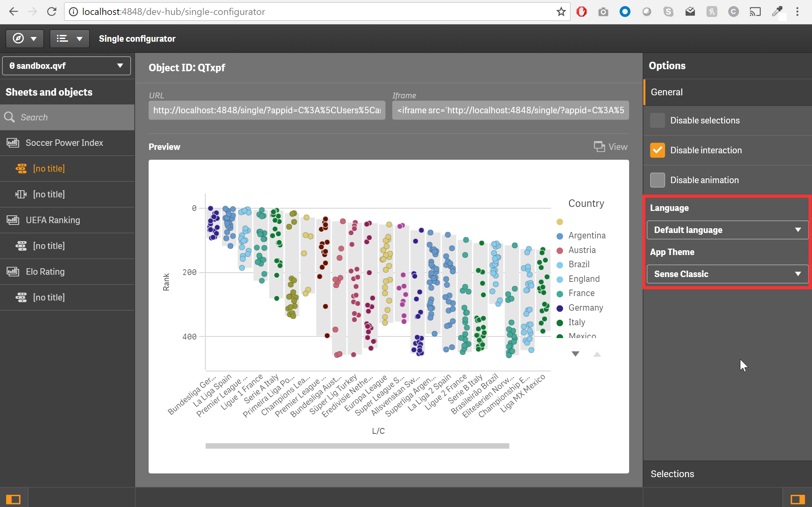812x507 pixels.
Task: Click the UEFA Ranking sheet icon
Action: point(13,220)
